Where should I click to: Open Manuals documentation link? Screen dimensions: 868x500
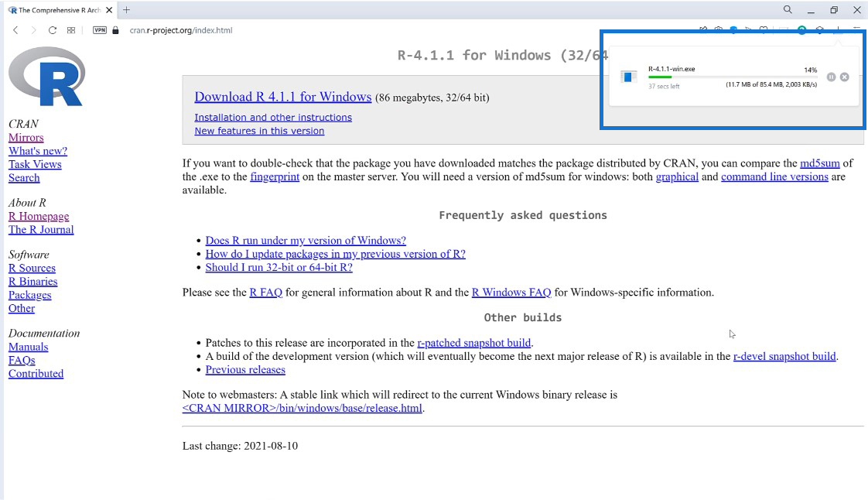click(28, 347)
